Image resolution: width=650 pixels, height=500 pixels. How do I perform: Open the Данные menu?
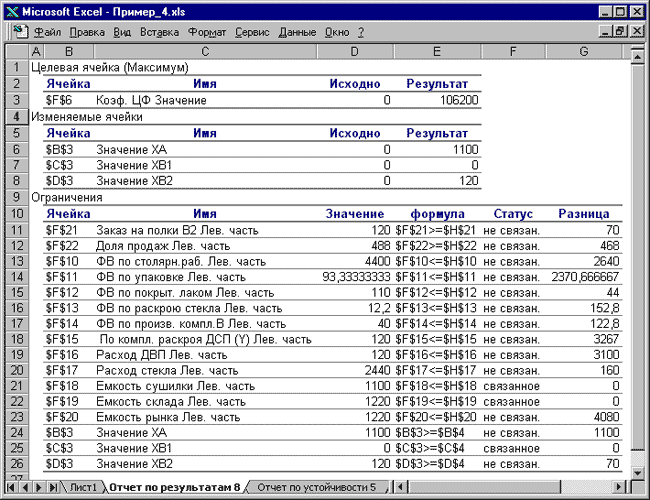[297, 32]
